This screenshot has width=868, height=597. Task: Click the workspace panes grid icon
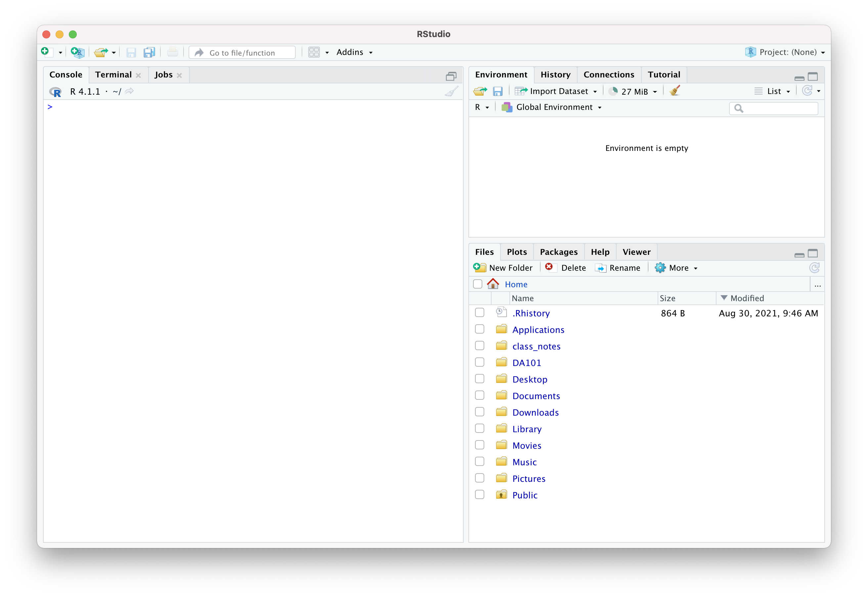314,52
